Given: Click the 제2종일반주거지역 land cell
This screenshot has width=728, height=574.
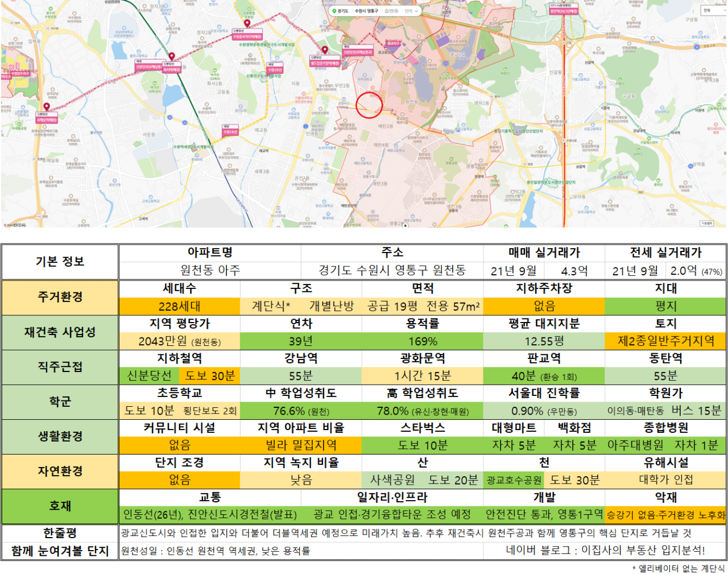Looking at the screenshot, I should 665,341.
